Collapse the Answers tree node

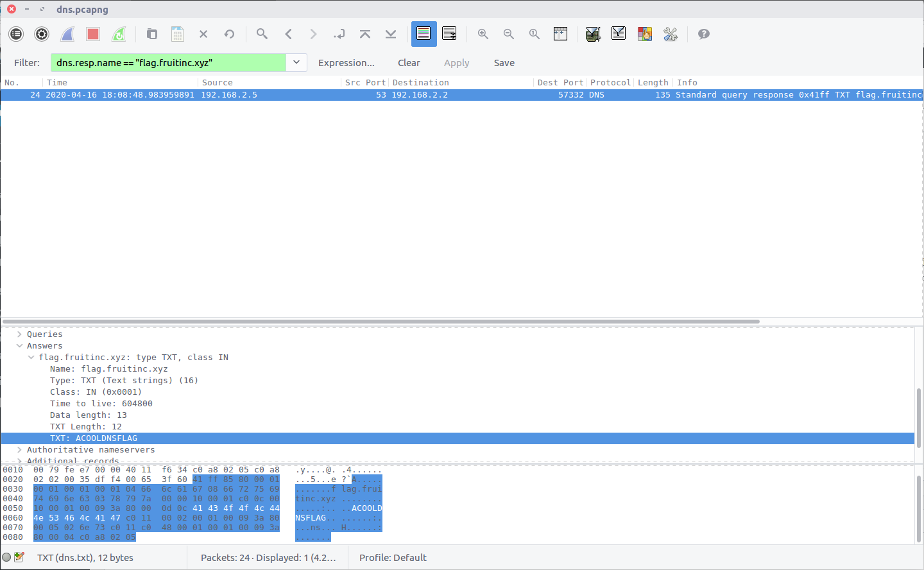(x=19, y=346)
